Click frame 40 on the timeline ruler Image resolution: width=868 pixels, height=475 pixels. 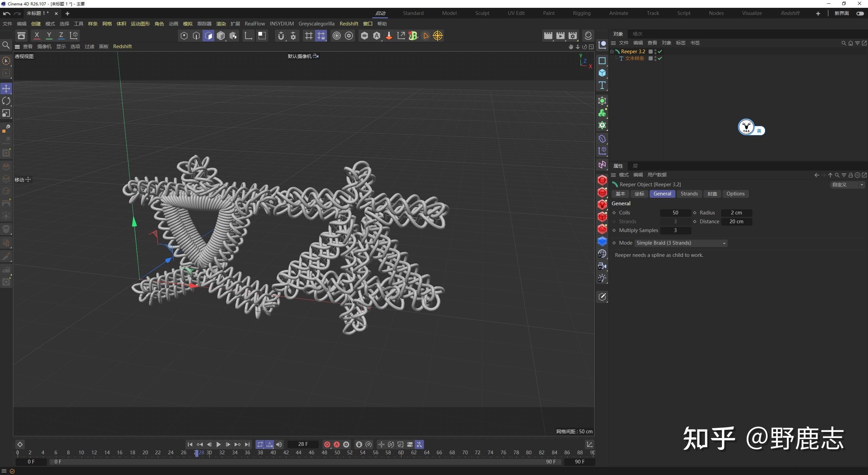point(273,452)
